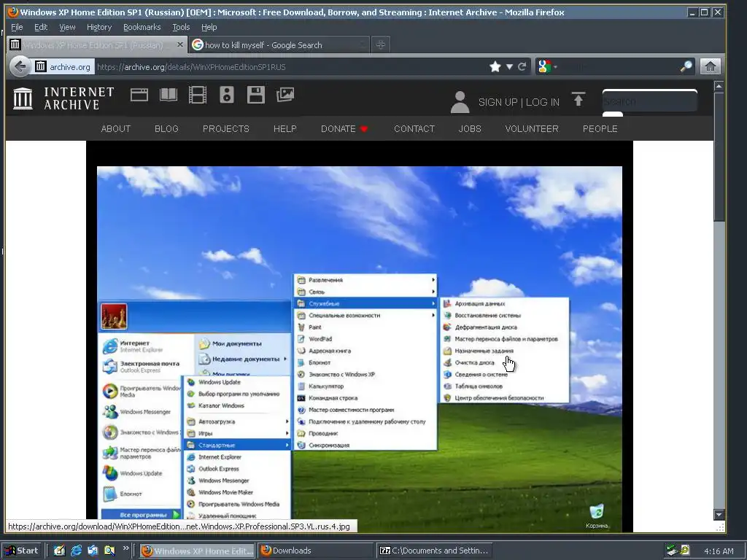Open the CONTACT link

point(414,128)
